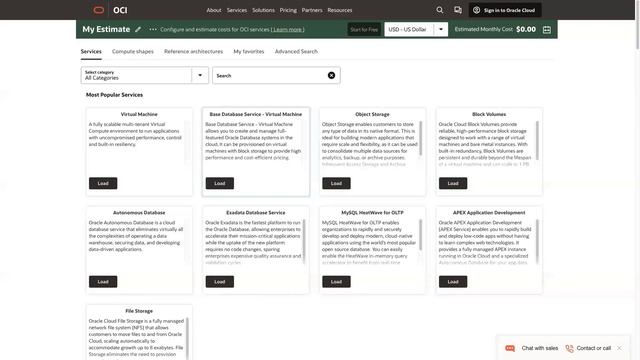Click the currency dropdown arrow
The width and height of the screenshot is (640, 360).
point(441,29)
